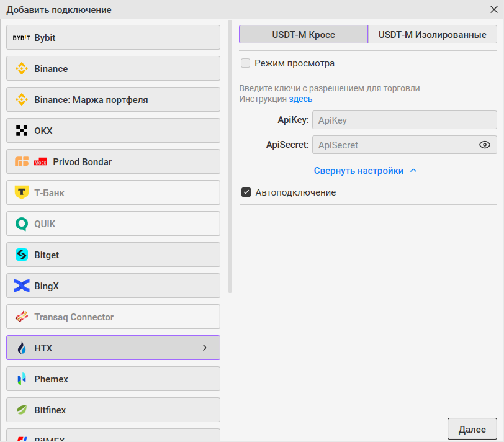Select the Bybit exchange logo
Viewport: 504px width, 442px height.
coord(22,38)
